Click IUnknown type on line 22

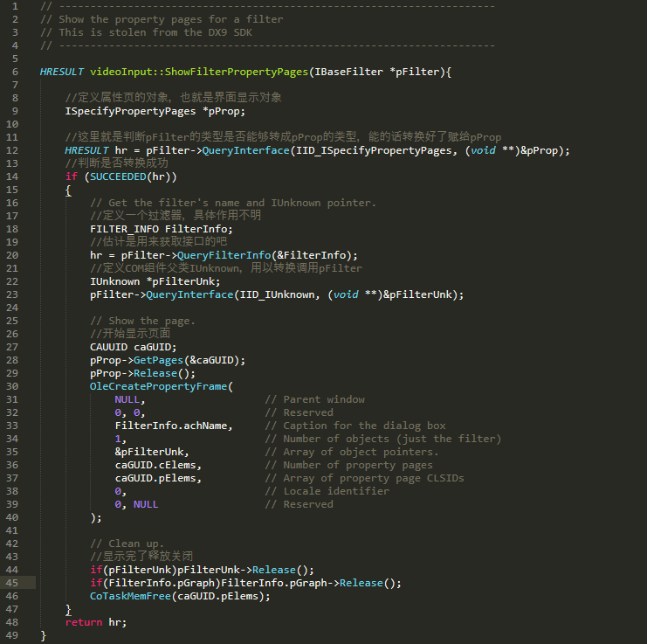pos(114,281)
